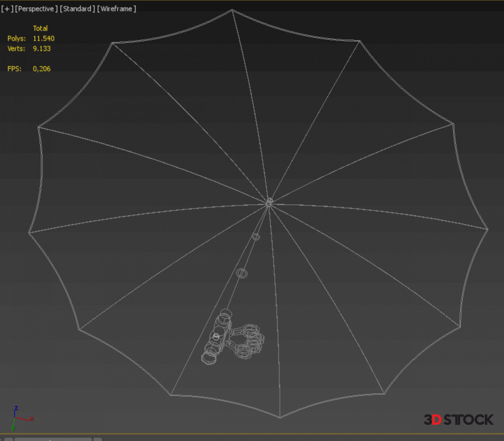This screenshot has width=504, height=441.
Task: Click the left time slider arrow button
Action: (x=8, y=439)
